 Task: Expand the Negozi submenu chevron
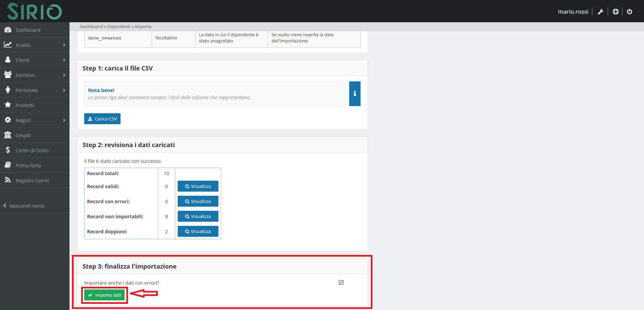tap(64, 120)
